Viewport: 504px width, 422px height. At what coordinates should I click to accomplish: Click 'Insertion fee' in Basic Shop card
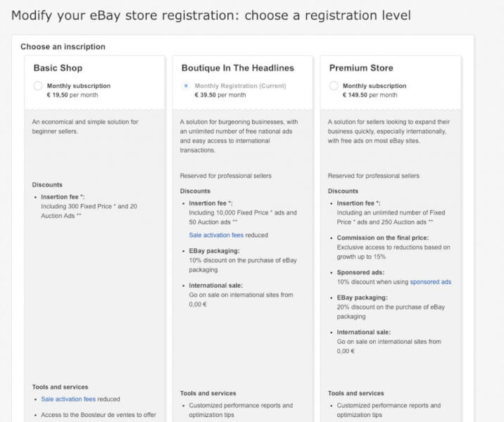click(63, 197)
